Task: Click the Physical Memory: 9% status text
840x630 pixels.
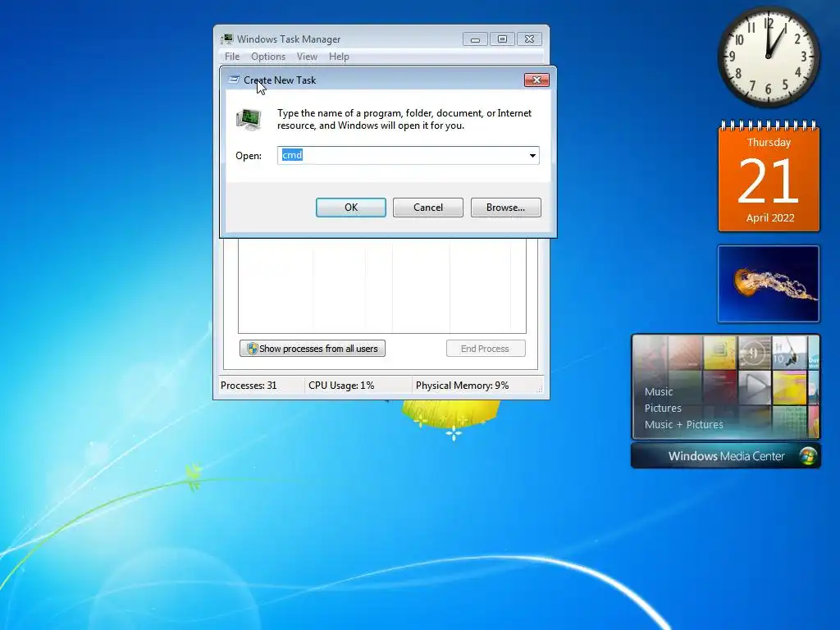Action: pyautogui.click(x=463, y=386)
